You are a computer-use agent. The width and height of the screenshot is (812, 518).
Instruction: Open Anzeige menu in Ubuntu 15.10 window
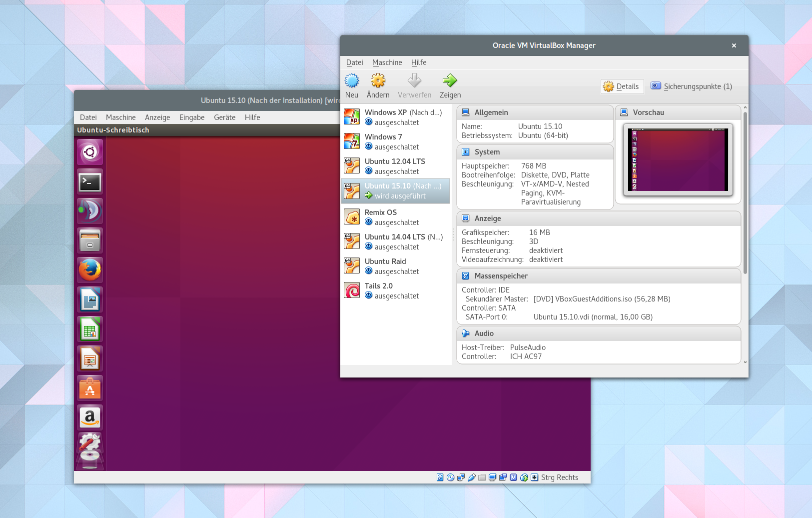coord(157,117)
